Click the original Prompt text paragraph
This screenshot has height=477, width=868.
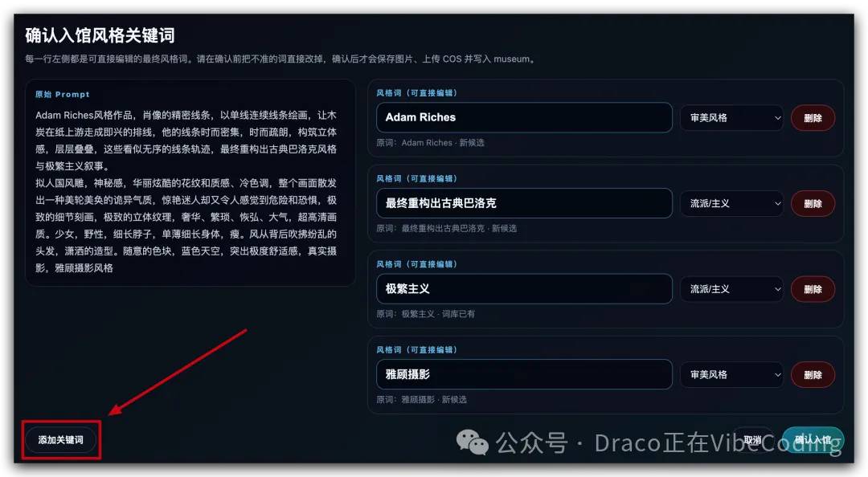point(186,191)
